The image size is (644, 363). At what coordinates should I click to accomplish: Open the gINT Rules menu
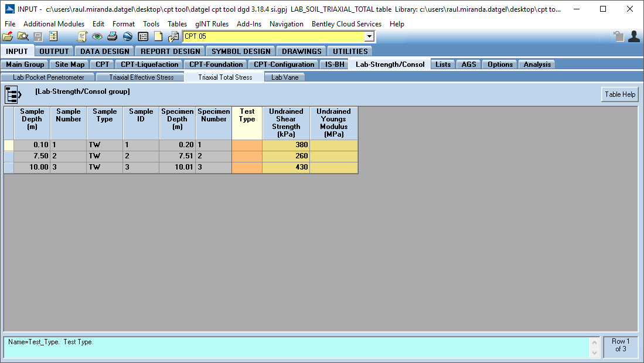click(212, 24)
